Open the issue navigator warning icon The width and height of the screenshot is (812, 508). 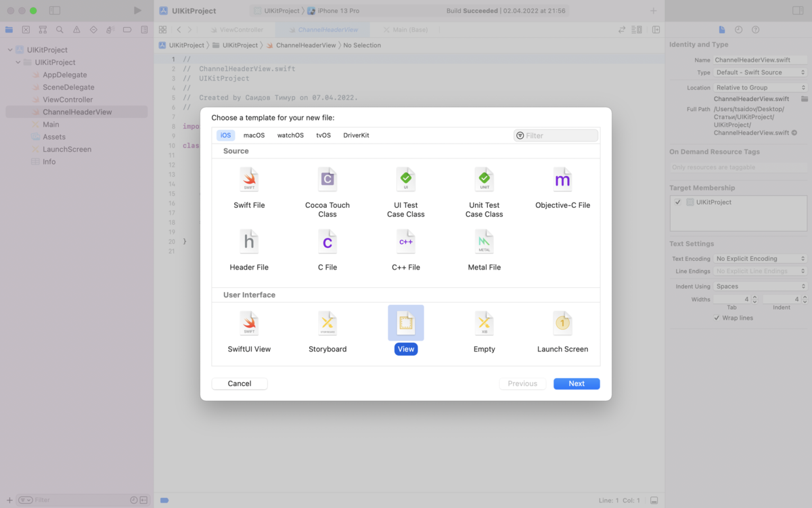pos(76,30)
